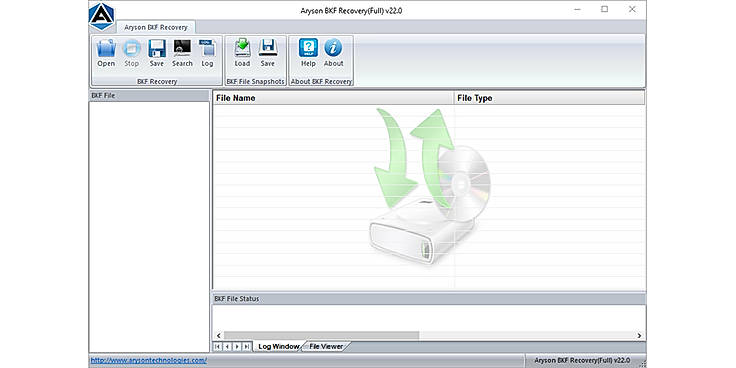Switch to the File Viewer tab
The image size is (736, 368).
[x=326, y=346]
